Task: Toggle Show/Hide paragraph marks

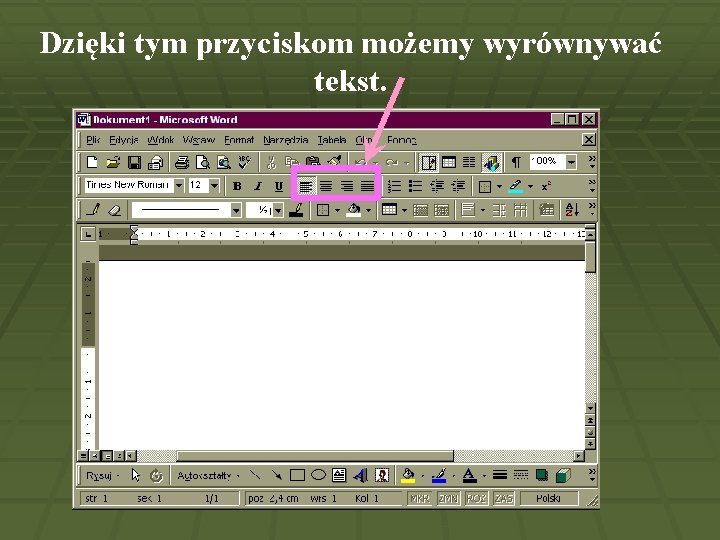Action: (x=516, y=162)
